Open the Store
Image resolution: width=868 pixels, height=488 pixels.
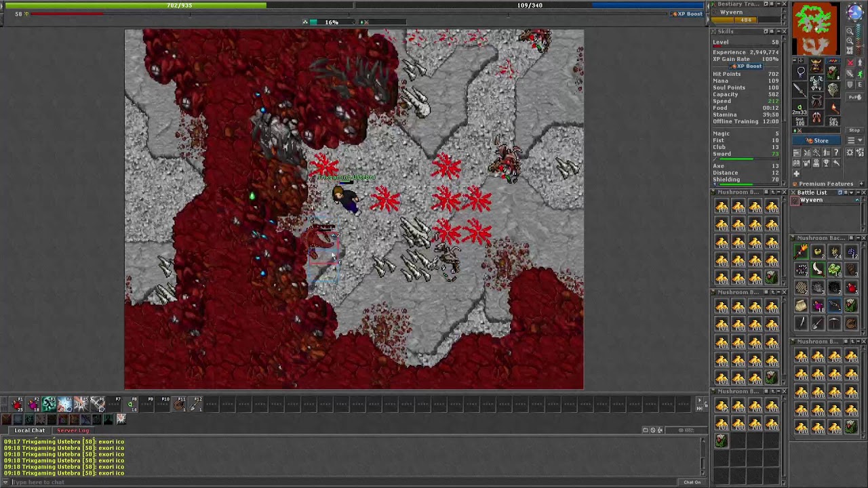click(x=816, y=140)
